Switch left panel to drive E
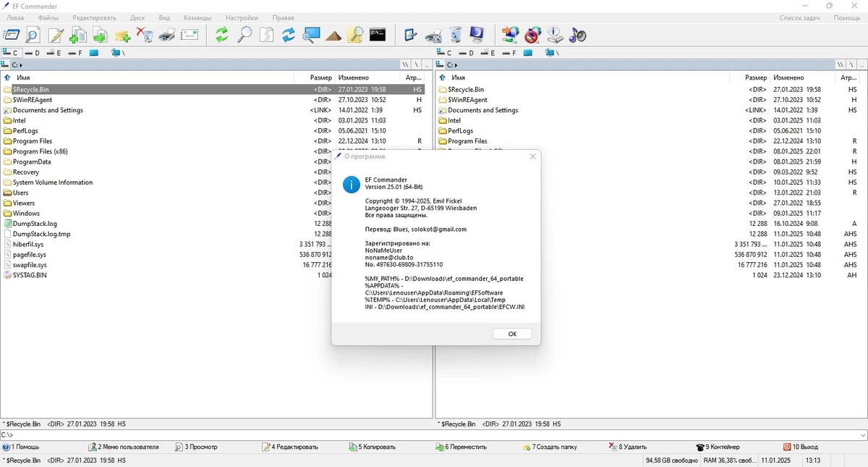The width and height of the screenshot is (868, 467). [x=54, y=53]
